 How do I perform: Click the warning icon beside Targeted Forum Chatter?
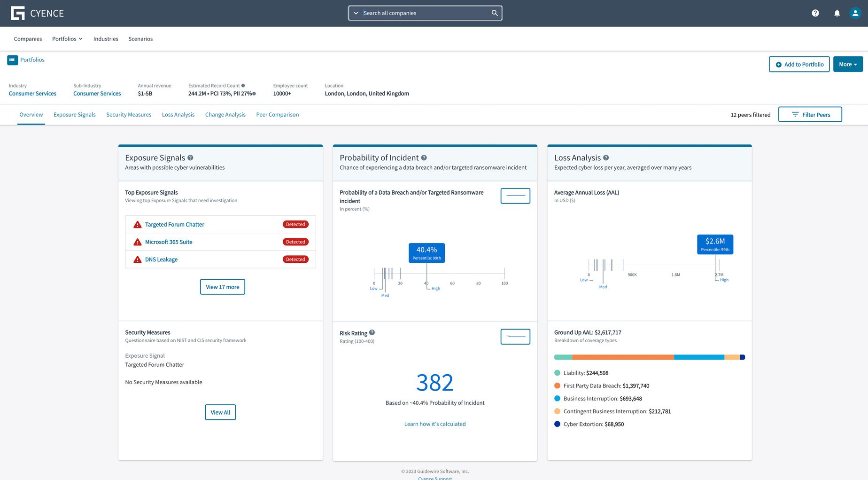coord(137,224)
